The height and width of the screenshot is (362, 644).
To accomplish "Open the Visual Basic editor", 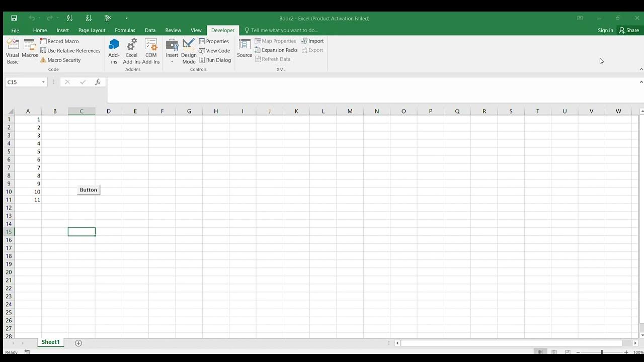I will [13, 51].
